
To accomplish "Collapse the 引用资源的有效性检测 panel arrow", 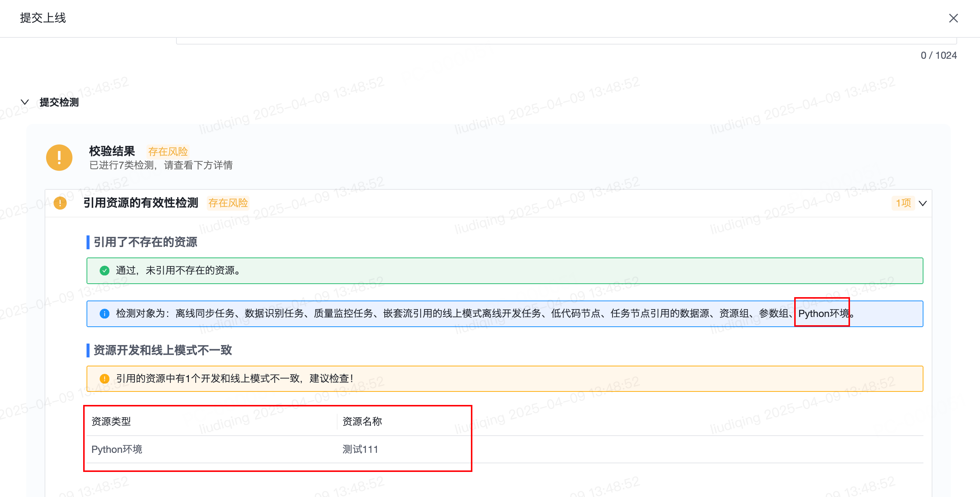I will point(923,203).
